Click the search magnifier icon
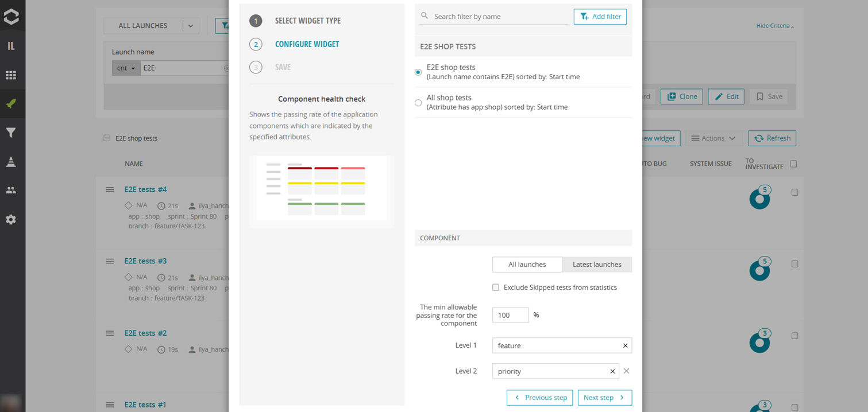The image size is (868, 412). pyautogui.click(x=425, y=16)
